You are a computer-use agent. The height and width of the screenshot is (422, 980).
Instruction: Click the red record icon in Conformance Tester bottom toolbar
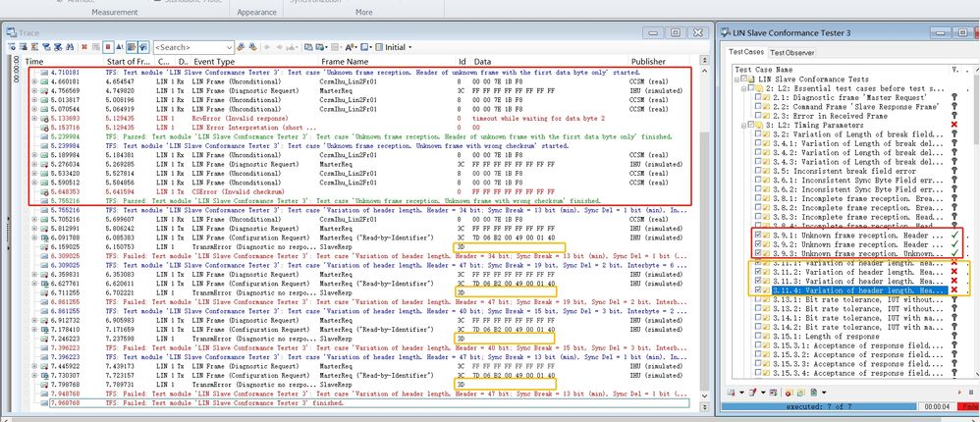click(x=789, y=393)
